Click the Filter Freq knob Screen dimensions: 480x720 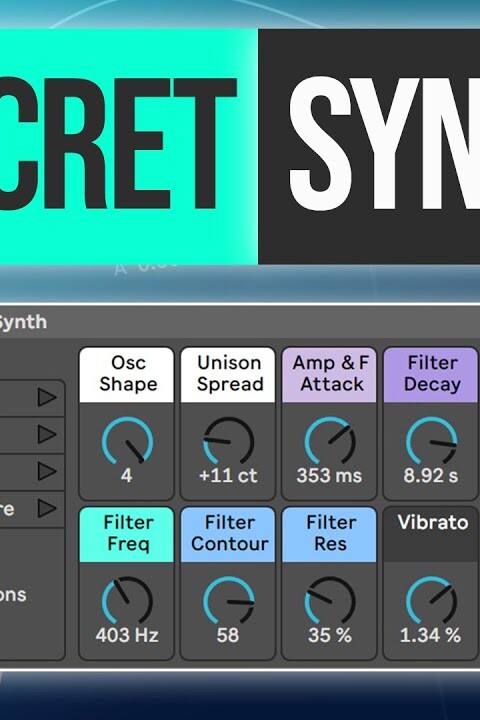[x=127, y=601]
